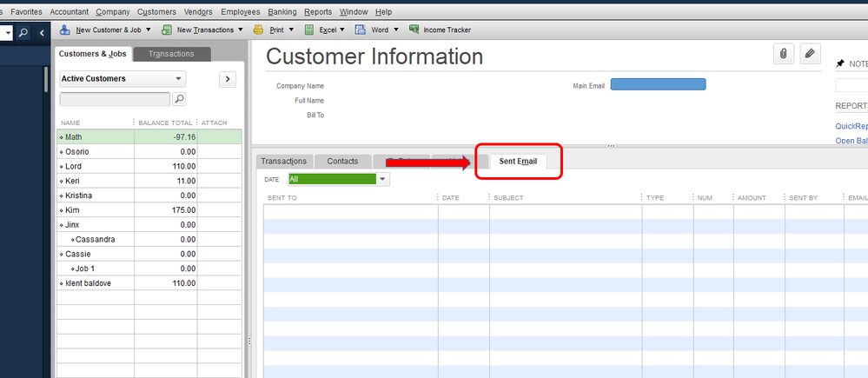868x378 pixels.
Task: Open the Window menu
Action: click(x=354, y=11)
